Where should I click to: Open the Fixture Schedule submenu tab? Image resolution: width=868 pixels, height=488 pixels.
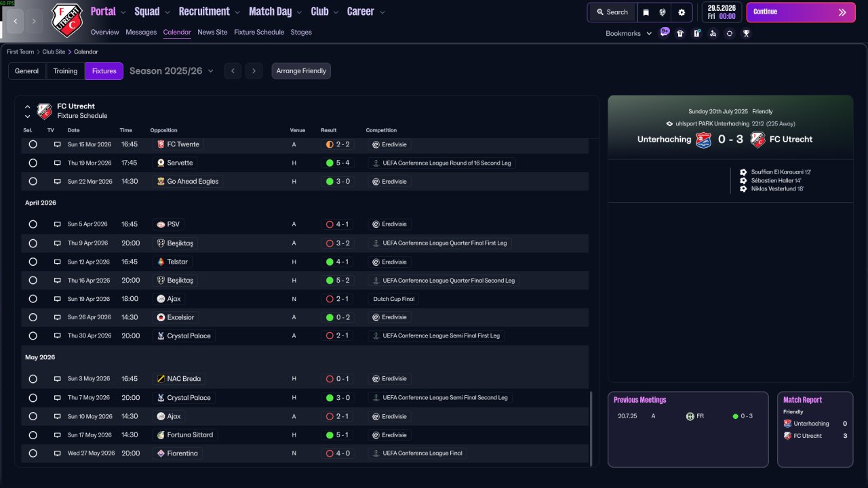(x=259, y=32)
